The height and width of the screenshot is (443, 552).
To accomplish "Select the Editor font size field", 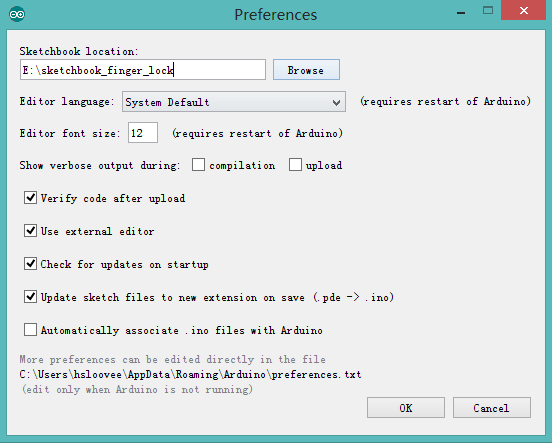I will click(143, 133).
